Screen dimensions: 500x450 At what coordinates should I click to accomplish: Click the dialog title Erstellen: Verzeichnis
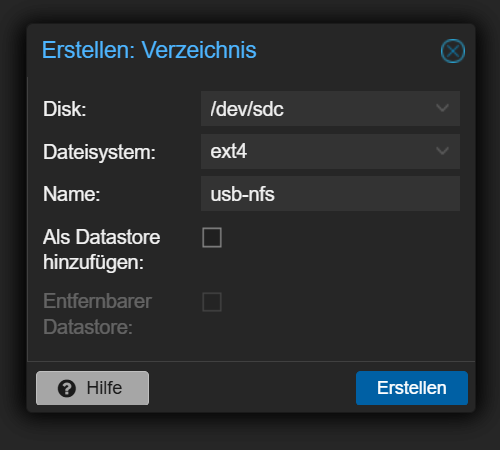pyautogui.click(x=149, y=50)
